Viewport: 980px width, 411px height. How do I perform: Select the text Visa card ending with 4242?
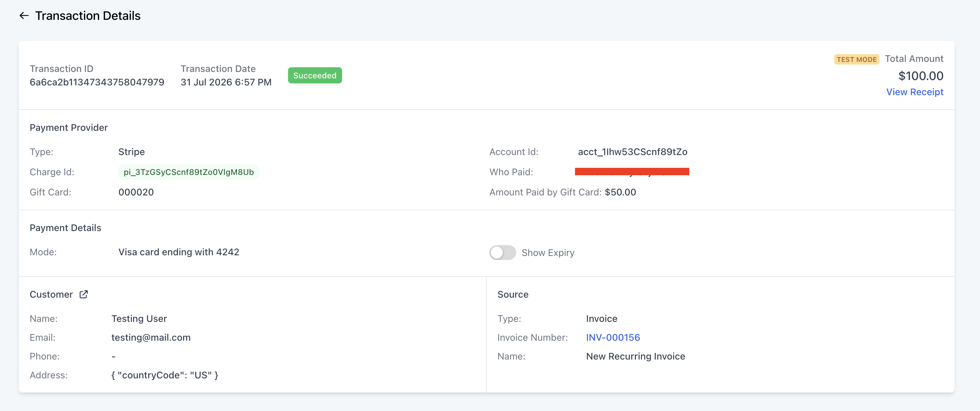[x=179, y=252]
